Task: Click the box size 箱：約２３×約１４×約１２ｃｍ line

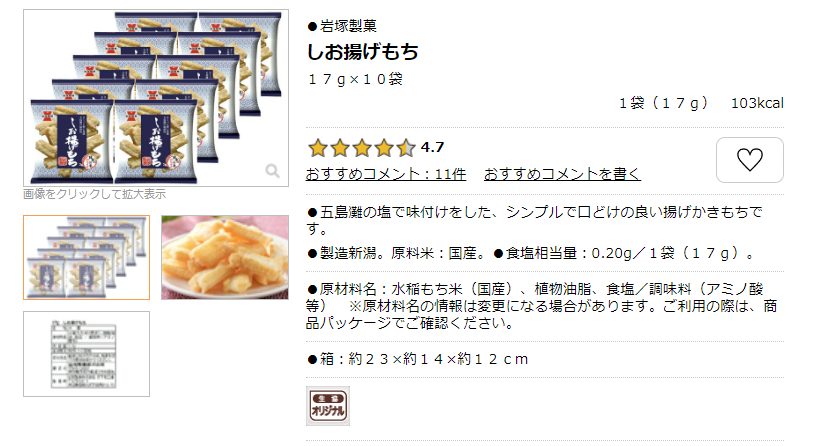Action: (418, 359)
